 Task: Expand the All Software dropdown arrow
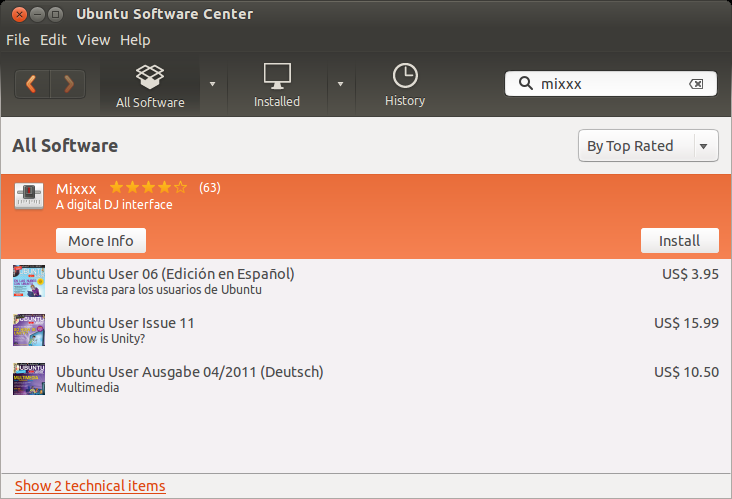pos(212,84)
